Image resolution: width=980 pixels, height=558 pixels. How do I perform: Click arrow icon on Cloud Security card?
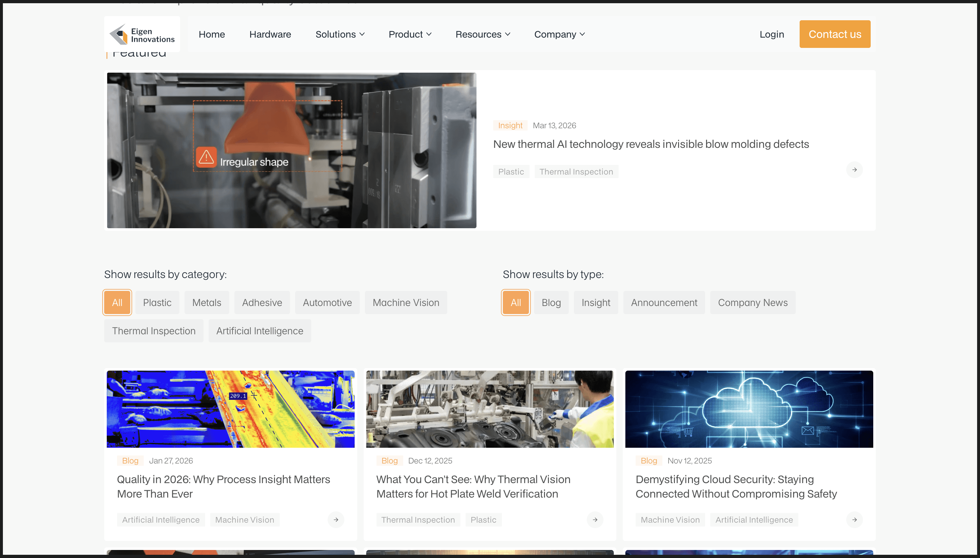[x=854, y=520]
